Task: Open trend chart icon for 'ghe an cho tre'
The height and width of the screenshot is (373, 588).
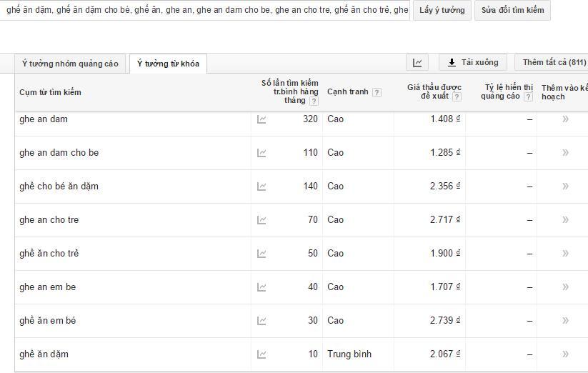Action: [x=261, y=220]
